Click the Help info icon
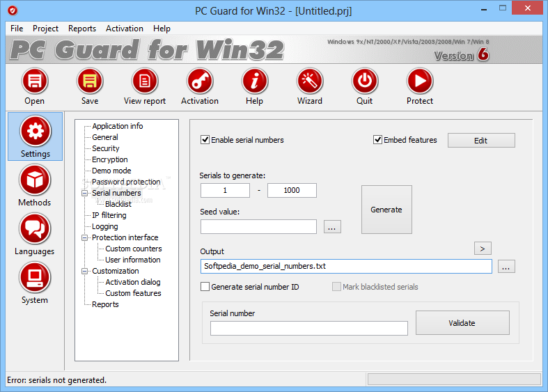Screen dimensions: 548x392 coord(254,81)
